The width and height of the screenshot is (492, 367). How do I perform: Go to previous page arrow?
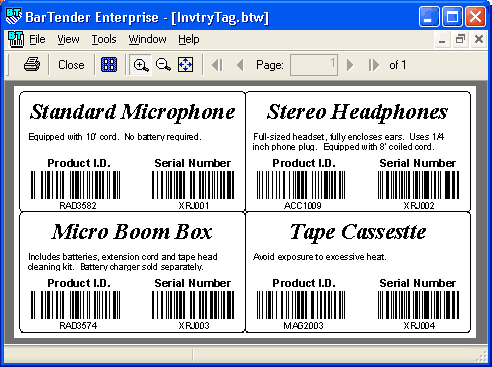[x=240, y=65]
